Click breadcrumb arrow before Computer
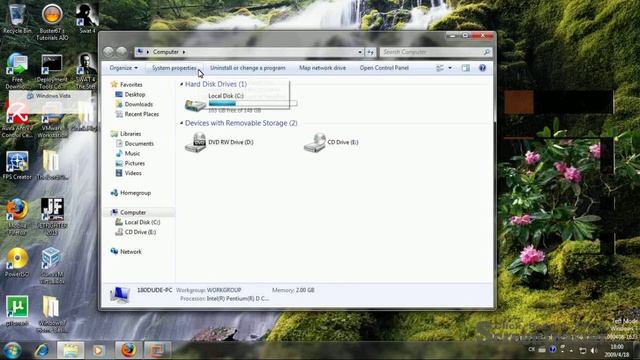 148,52
